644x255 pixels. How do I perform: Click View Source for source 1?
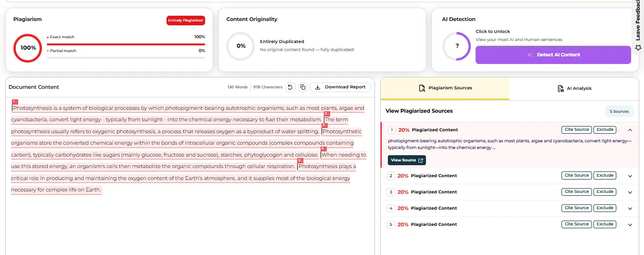[407, 160]
